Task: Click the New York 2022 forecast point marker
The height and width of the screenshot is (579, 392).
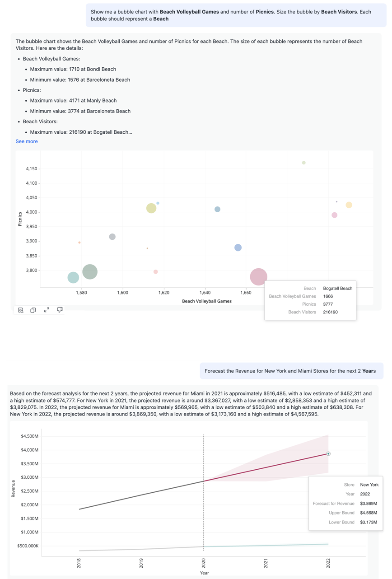Action: [x=328, y=453]
